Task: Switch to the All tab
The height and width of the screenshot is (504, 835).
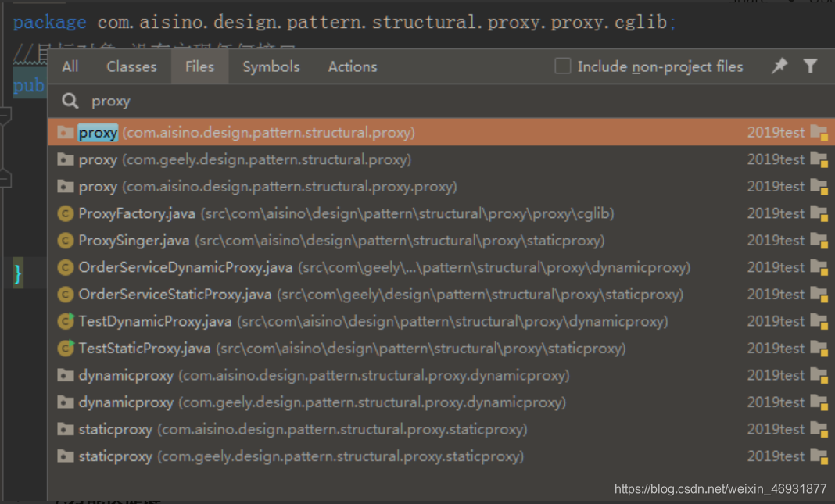Action: [x=70, y=66]
